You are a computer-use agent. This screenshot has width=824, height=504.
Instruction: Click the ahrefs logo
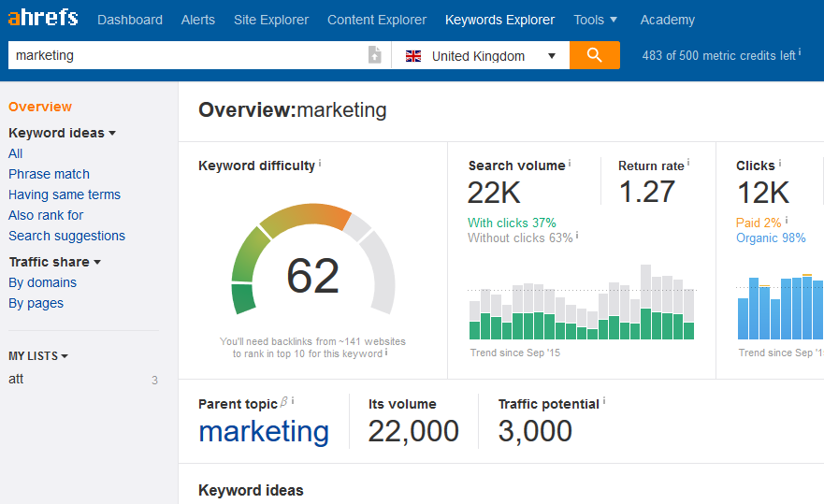[43, 19]
